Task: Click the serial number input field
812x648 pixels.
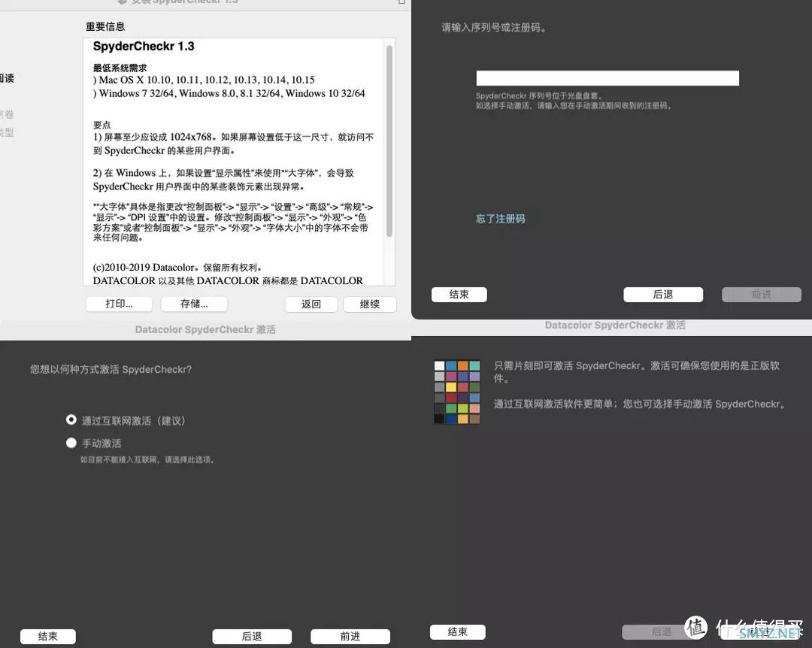Action: click(x=607, y=77)
